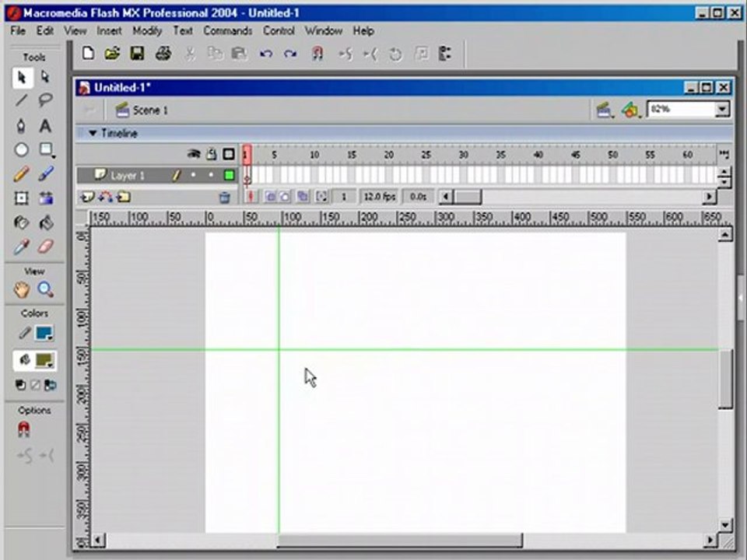Toggle Snap to Objects in main toolbar

point(317,54)
